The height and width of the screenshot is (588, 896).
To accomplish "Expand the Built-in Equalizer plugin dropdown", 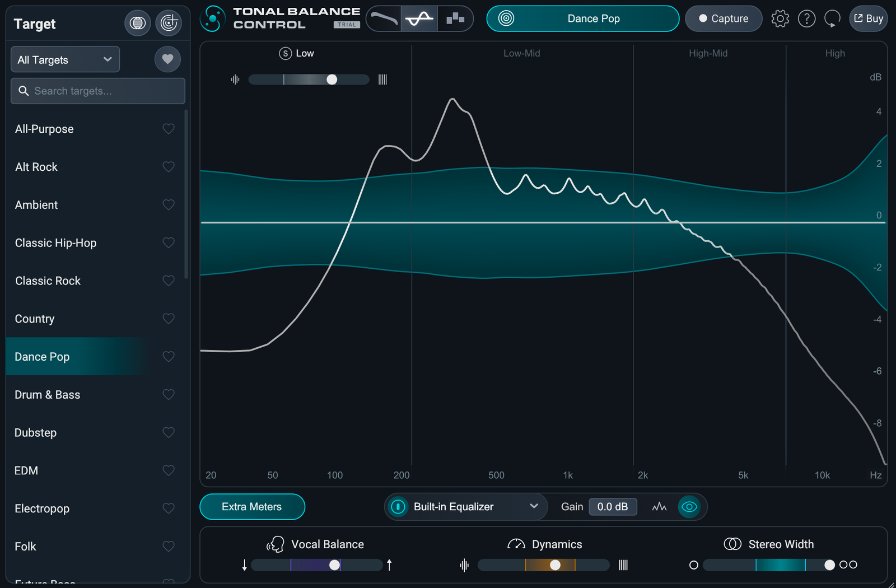I will [x=534, y=507].
